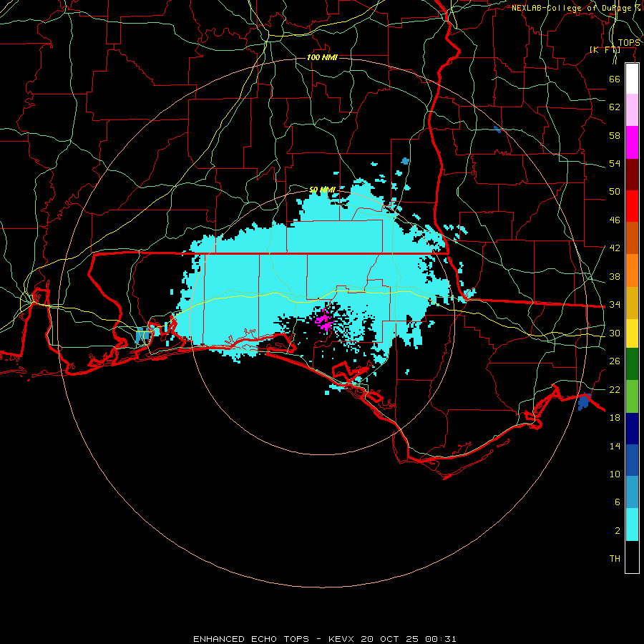Click the orange 38 legend band
This screenshot has height=644, width=644.
(x=632, y=270)
